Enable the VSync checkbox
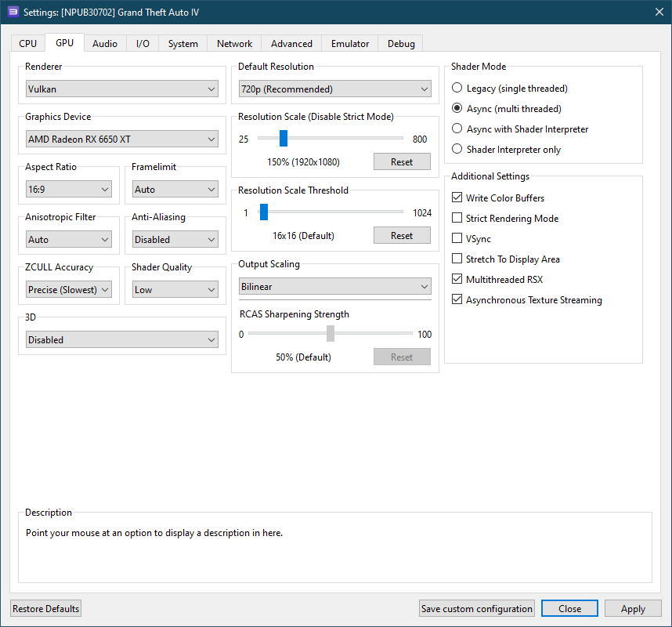Screen dimensions: 672x627 [457, 239]
